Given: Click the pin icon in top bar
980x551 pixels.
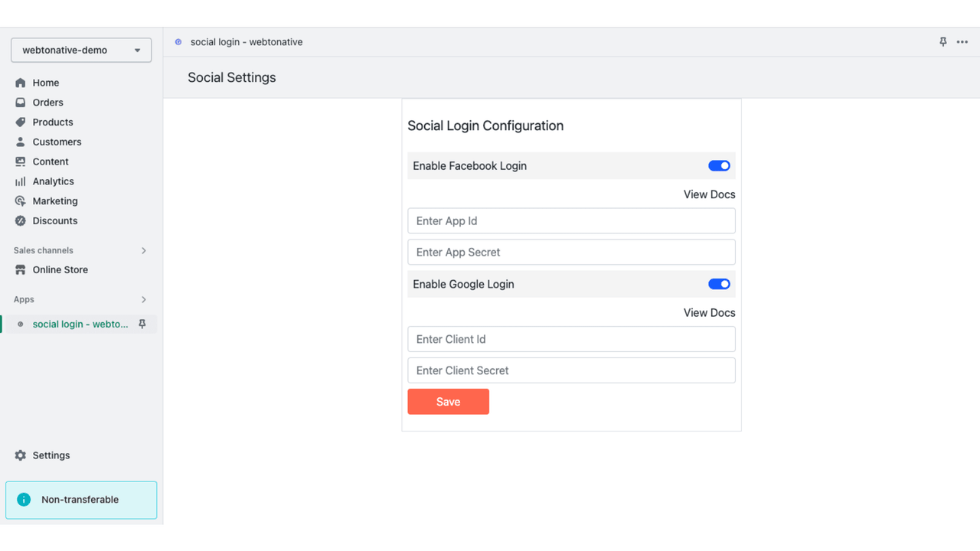Looking at the screenshot, I should (x=943, y=42).
